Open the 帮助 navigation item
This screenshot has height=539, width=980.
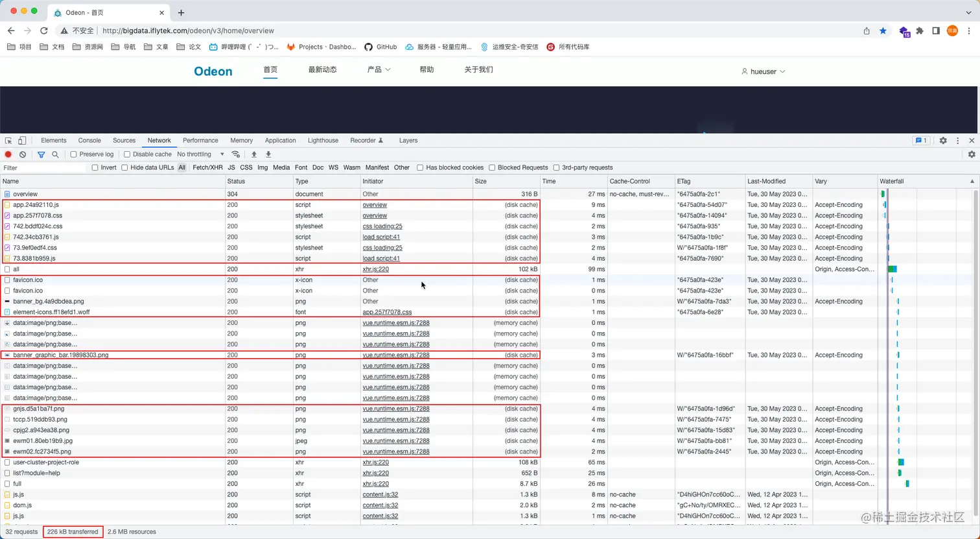click(x=426, y=69)
